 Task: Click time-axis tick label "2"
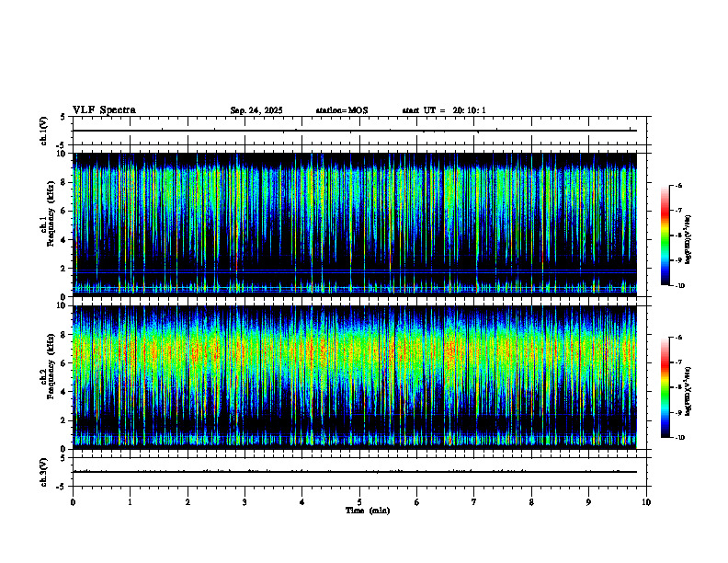tap(188, 502)
